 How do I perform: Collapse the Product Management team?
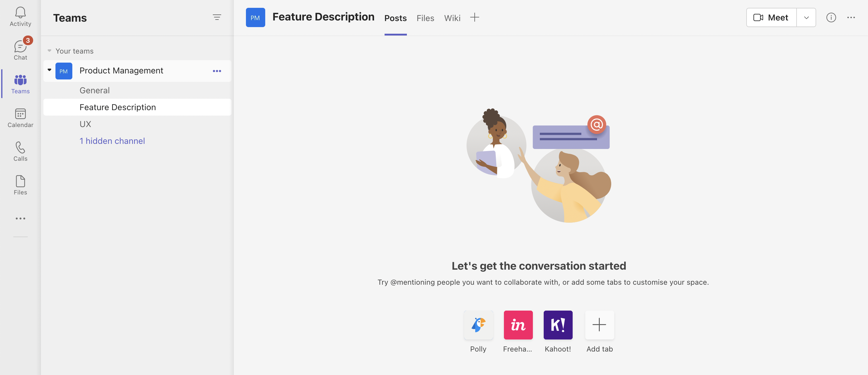(49, 70)
